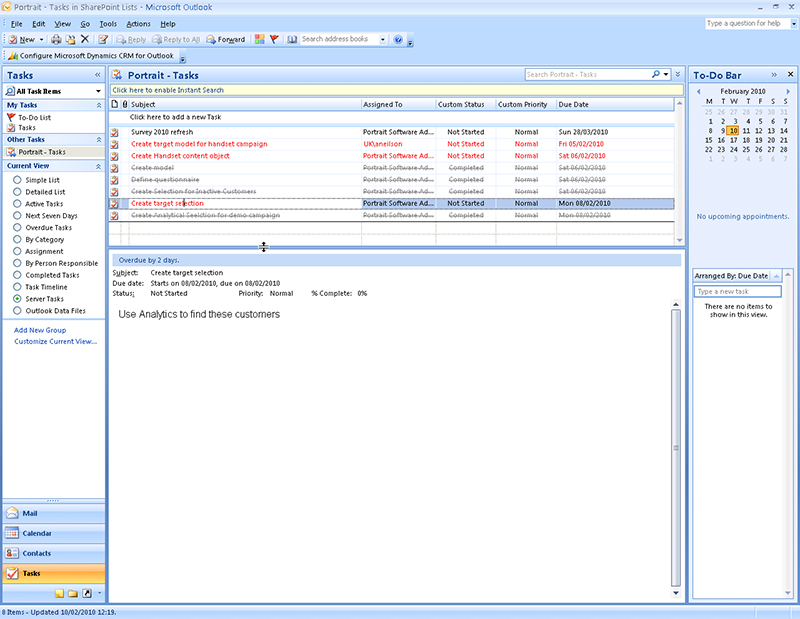Screen dimensions: 800x619
Task: Click here to add a new Task row
Action: [391, 117]
